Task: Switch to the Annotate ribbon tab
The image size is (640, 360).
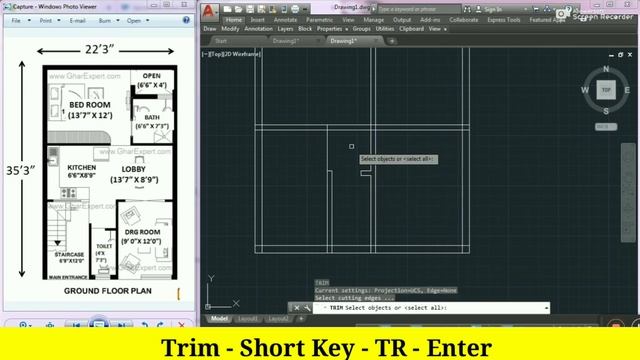Action: click(x=285, y=20)
